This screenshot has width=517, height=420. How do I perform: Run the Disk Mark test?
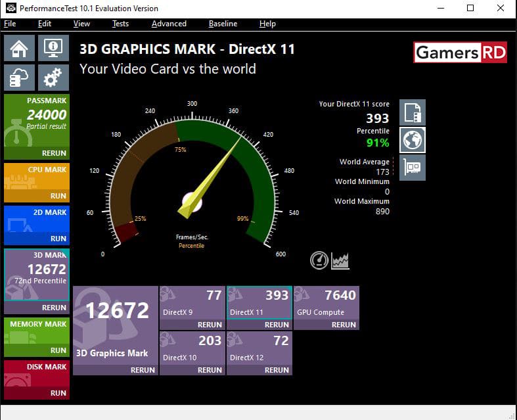58,393
